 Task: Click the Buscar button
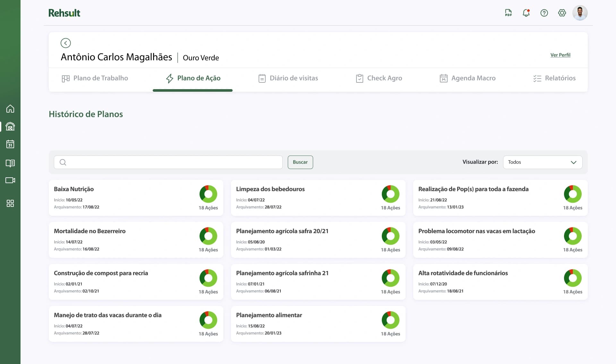pyautogui.click(x=300, y=162)
